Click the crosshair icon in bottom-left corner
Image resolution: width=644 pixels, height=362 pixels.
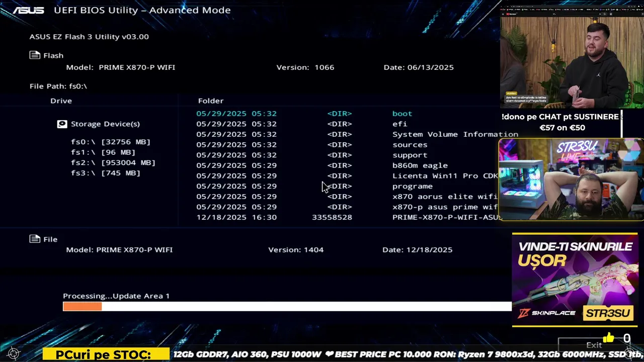coord(13,354)
